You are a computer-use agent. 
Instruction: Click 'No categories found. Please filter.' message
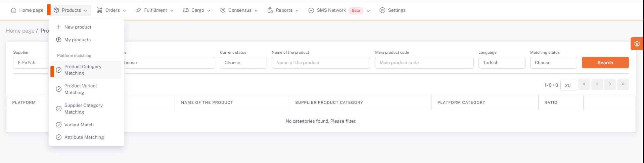[x=321, y=121]
